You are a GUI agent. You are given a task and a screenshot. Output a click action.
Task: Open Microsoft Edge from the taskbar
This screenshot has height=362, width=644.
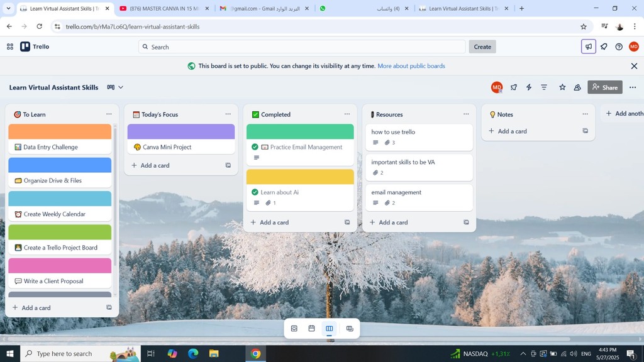coord(193,353)
